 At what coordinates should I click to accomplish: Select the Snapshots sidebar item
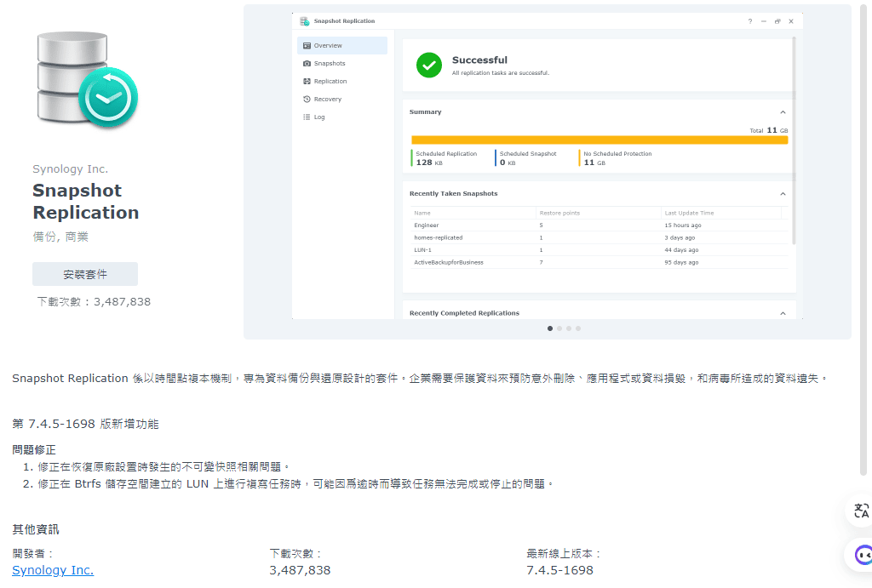pos(342,63)
